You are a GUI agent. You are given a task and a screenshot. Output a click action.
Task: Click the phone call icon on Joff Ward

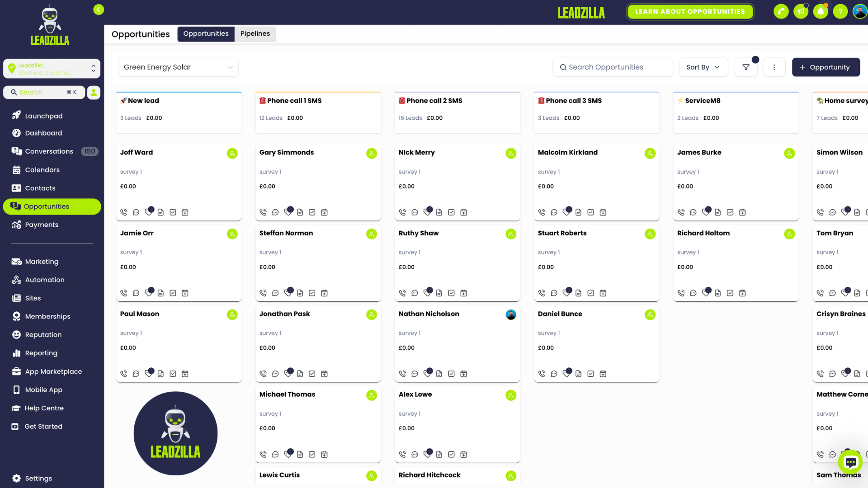coord(123,212)
